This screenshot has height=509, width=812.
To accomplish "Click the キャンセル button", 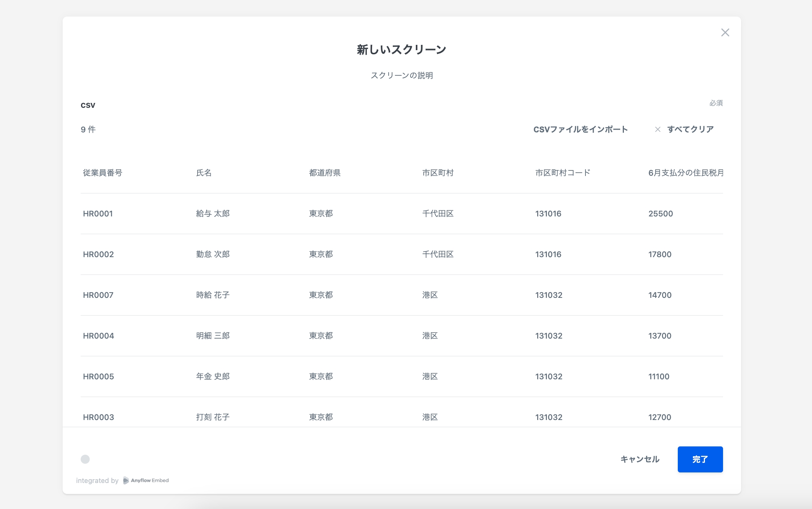I will coord(640,459).
